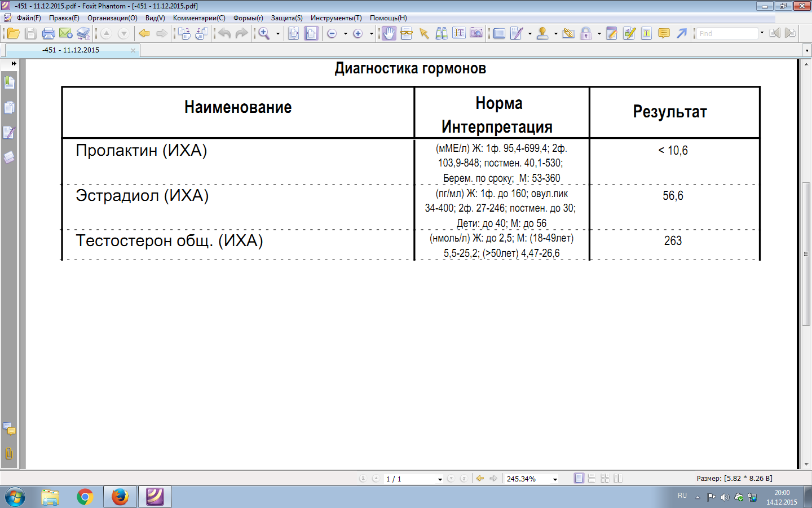This screenshot has width=812, height=508.
Task: Click the Open file folder icon
Action: click(13, 34)
